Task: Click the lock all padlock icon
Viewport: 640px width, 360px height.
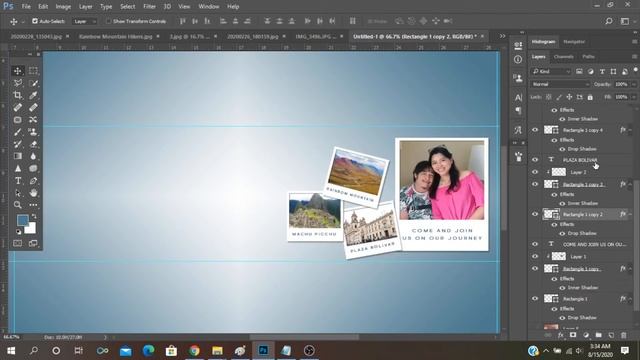Action: click(590, 97)
